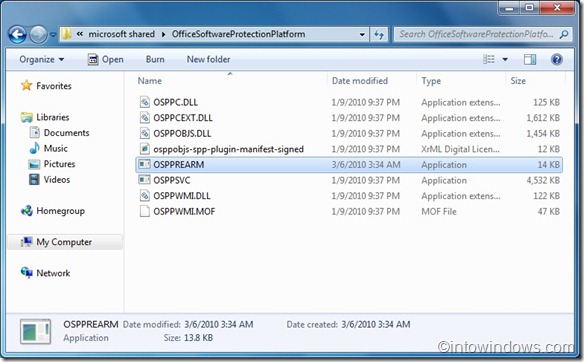This screenshot has width=584, height=362.
Task: Click the 'MOF File' type cell
Action: [439, 212]
